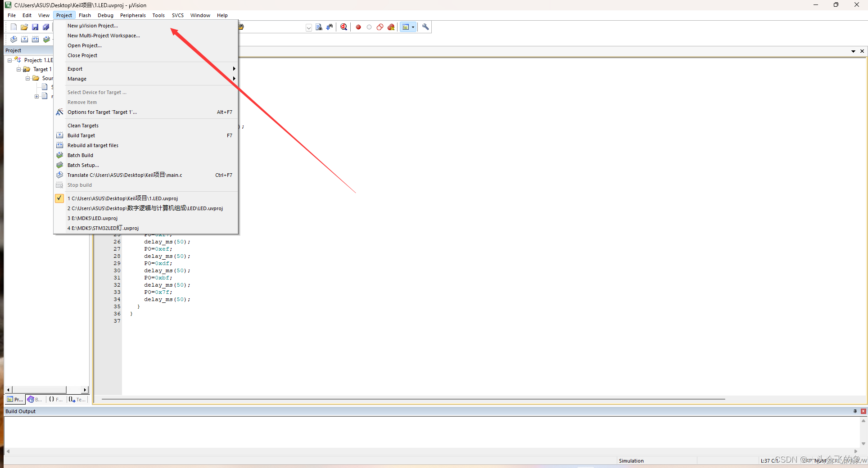This screenshot has width=868, height=468.
Task: Click the Kill All Breakpoints icon
Action: tap(391, 27)
